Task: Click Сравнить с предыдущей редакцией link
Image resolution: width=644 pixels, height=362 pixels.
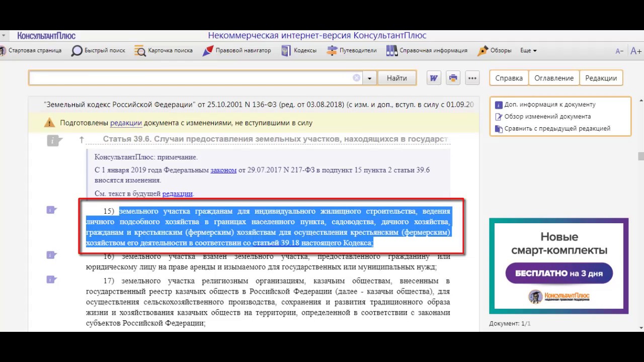Action: point(557,129)
